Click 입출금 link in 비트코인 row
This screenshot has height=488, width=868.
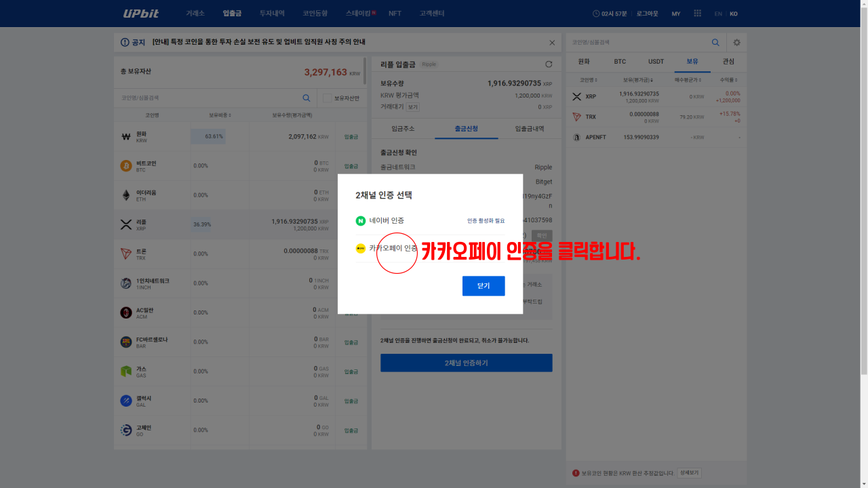(x=351, y=166)
